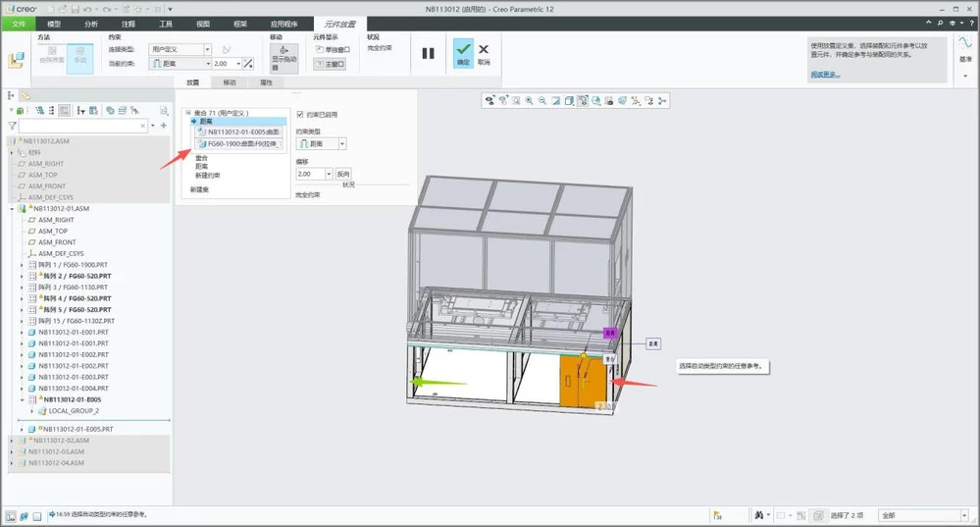Click the undo icon in quick access toolbar
Viewport: 980px width, 527px height.
click(87, 10)
